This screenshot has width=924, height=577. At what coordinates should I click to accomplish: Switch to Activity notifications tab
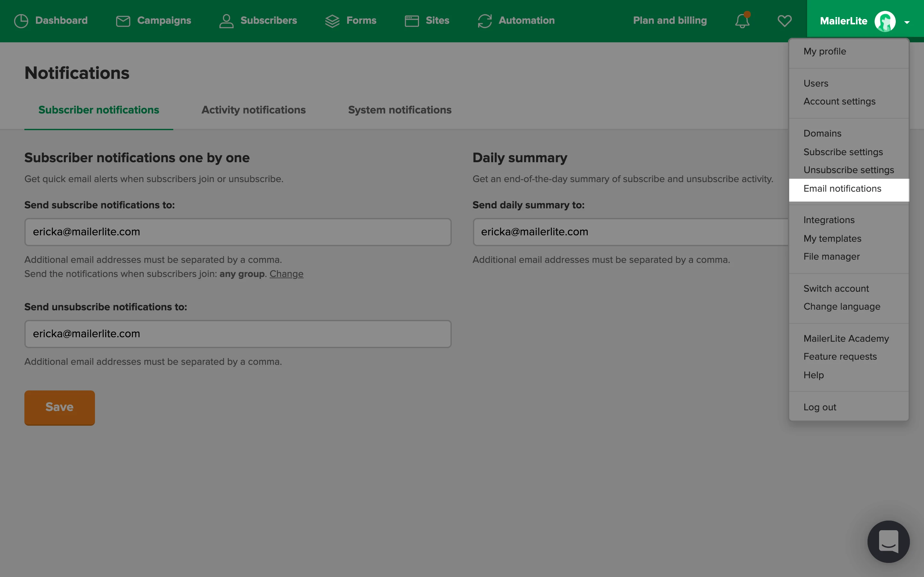click(x=253, y=110)
